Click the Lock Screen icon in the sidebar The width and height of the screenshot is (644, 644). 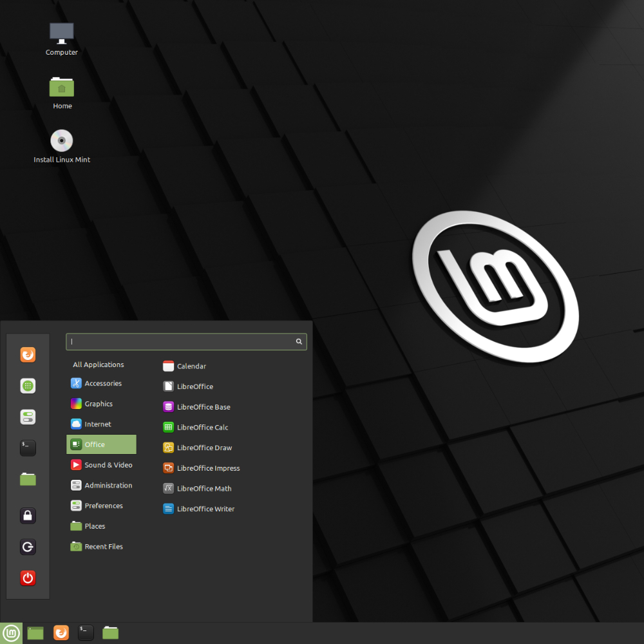tap(28, 515)
